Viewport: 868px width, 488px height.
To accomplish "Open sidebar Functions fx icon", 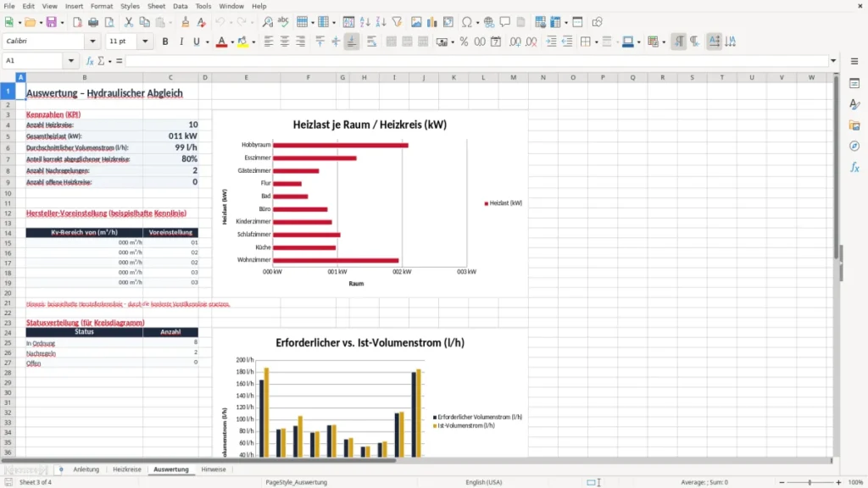I will 854,167.
